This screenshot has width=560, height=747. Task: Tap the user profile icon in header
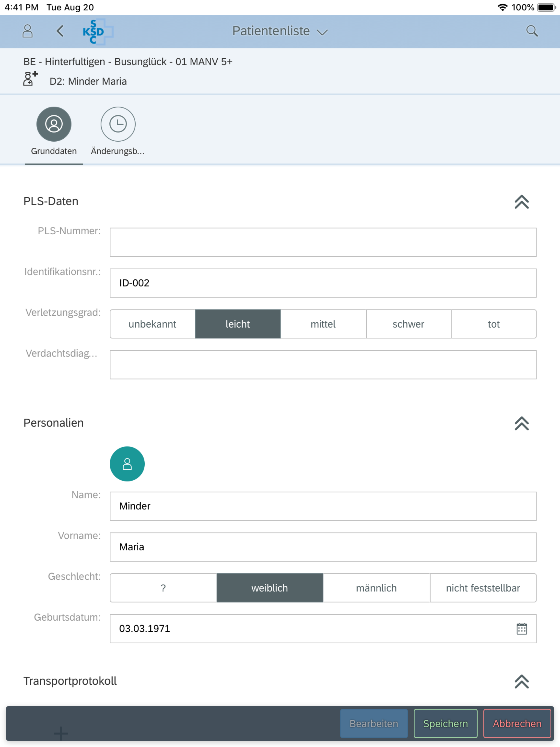(x=27, y=31)
